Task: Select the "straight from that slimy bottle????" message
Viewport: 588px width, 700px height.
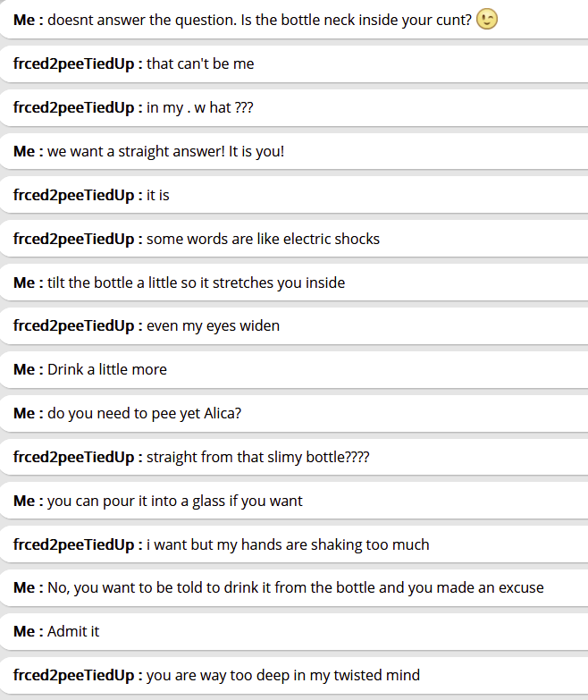Action: point(257,457)
